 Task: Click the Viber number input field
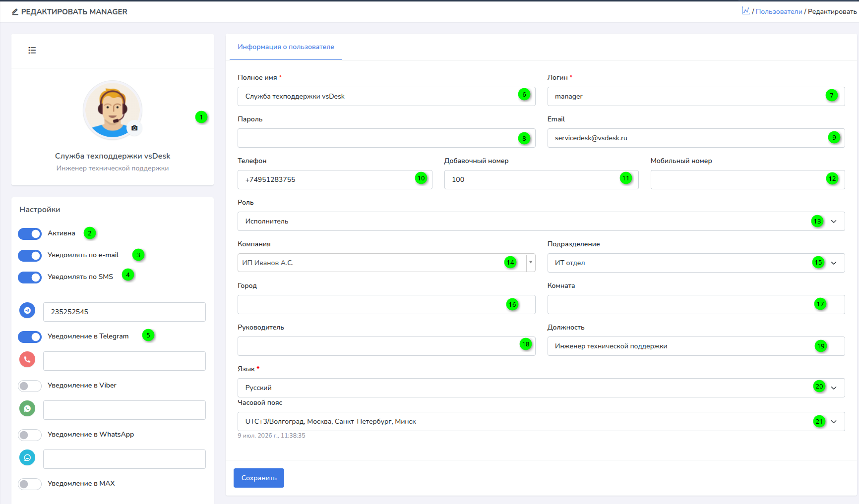point(124,361)
